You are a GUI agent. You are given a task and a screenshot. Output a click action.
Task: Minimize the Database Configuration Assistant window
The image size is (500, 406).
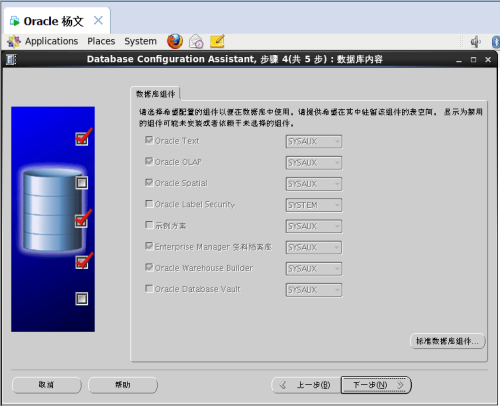[459, 60]
